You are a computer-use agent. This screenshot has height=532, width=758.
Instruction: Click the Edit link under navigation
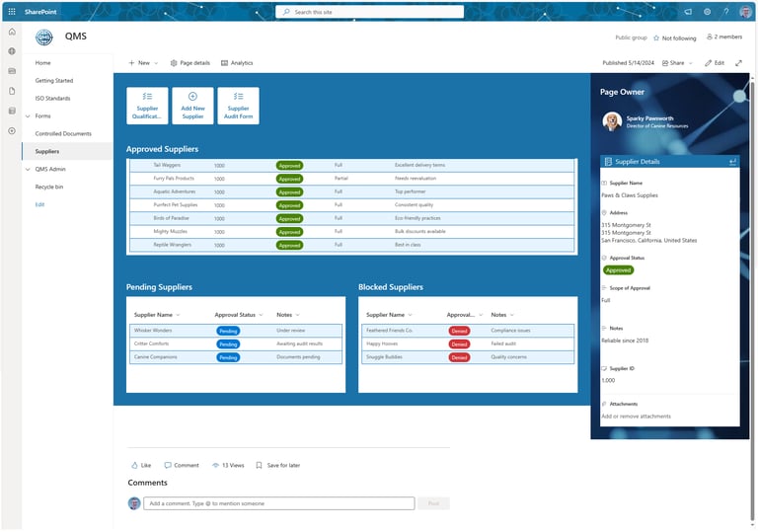tap(39, 204)
